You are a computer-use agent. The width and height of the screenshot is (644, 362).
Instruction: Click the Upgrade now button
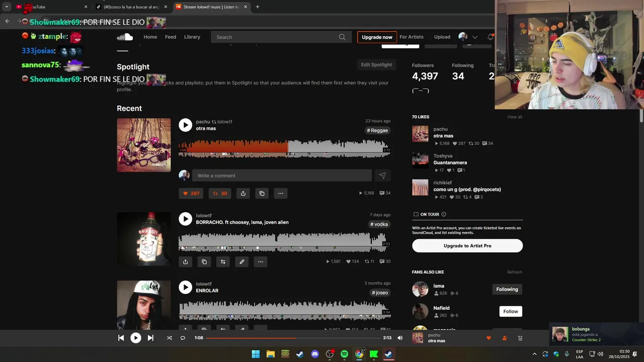pyautogui.click(x=377, y=37)
